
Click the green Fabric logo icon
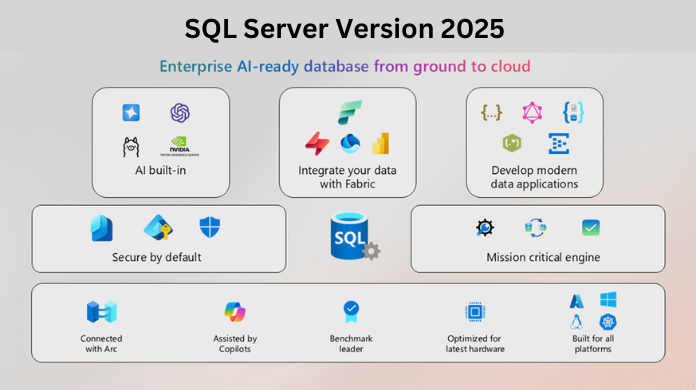click(350, 112)
